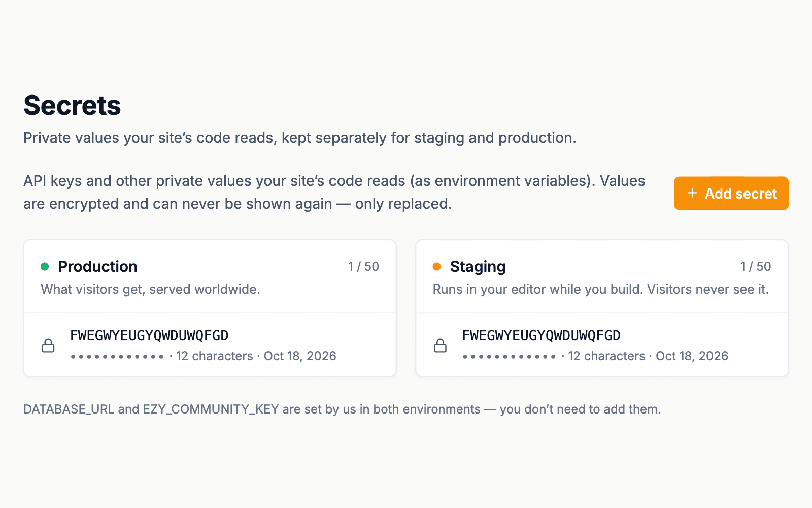Click the lock icon in Production card
The width and height of the screenshot is (812, 508).
tap(48, 345)
